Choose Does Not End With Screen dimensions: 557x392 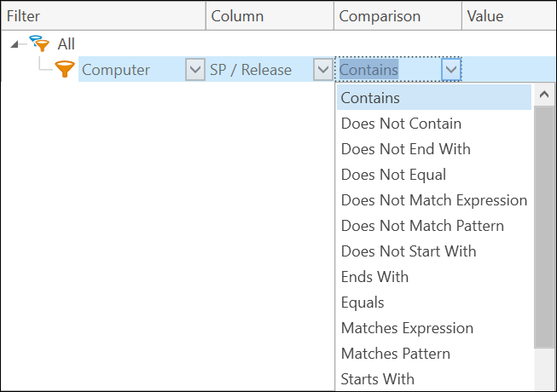pyautogui.click(x=405, y=149)
